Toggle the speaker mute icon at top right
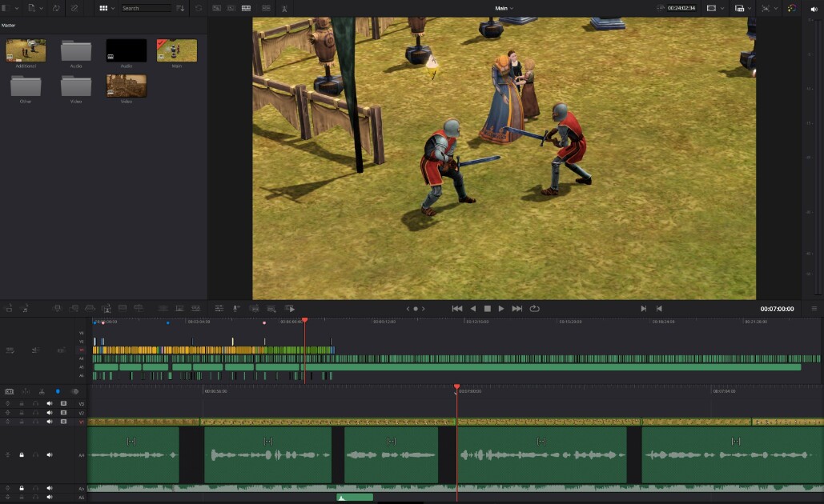824x504 pixels. click(x=814, y=8)
